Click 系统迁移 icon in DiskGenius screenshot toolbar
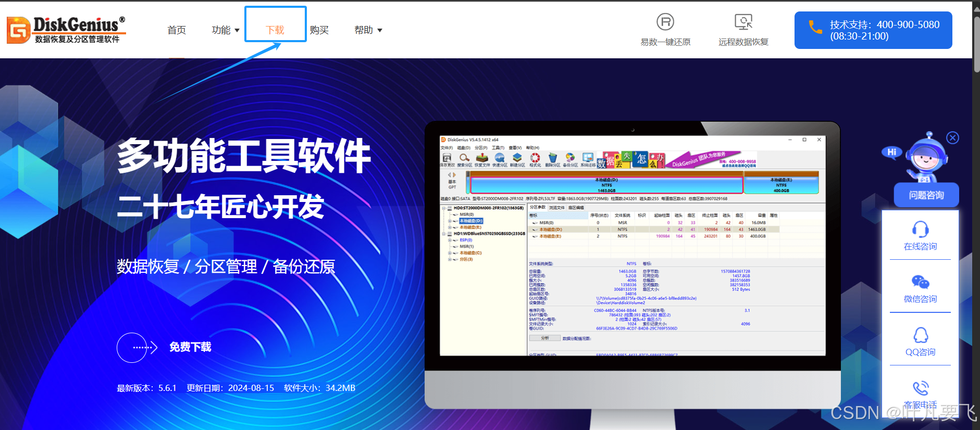The width and height of the screenshot is (980, 430). [x=588, y=160]
